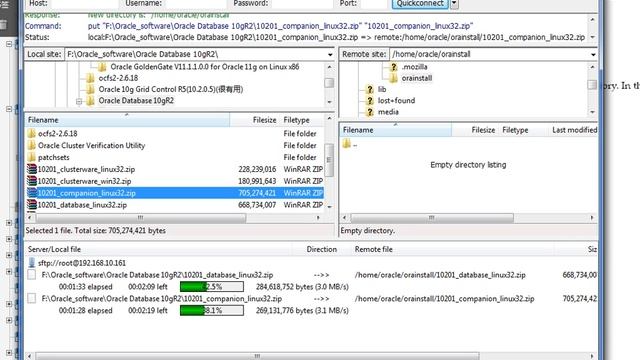Select 10201_database_linux32.zip archive icon in local list

click(32, 204)
